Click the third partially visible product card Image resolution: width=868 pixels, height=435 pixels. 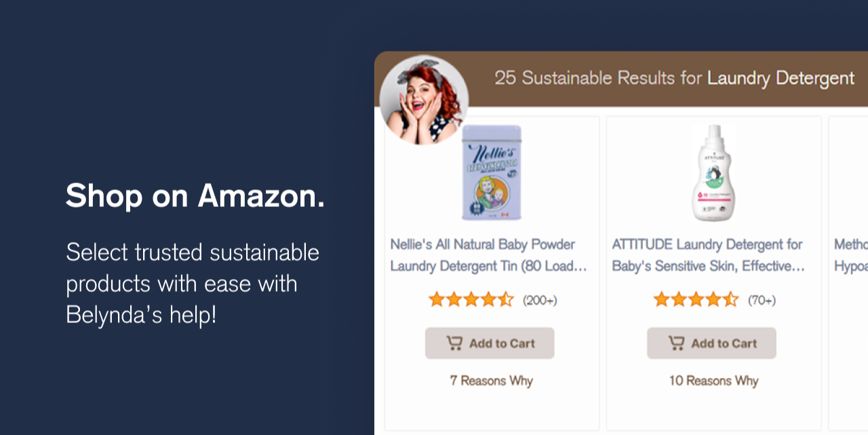[848, 273]
